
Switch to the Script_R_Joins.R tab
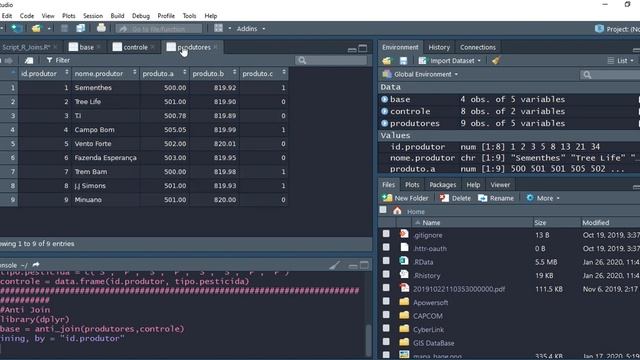pos(26,47)
